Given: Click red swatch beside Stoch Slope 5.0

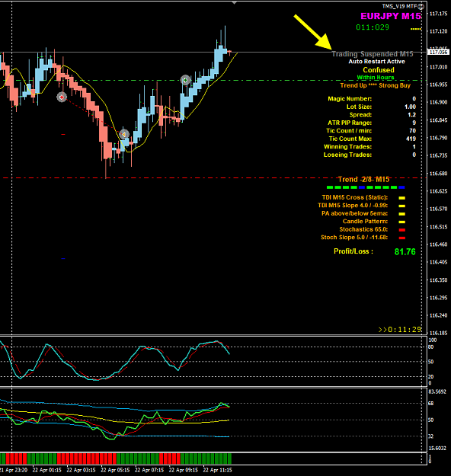Looking at the screenshot, I should coord(401,238).
